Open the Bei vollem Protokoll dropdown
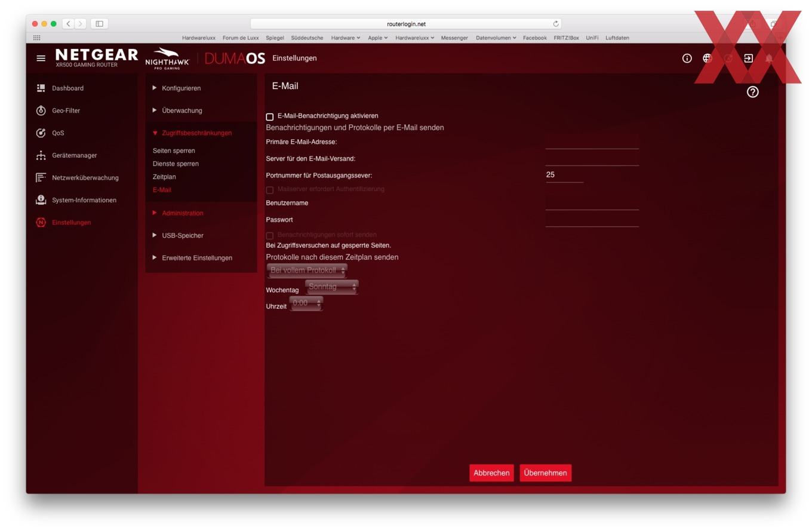Viewport: 812px width, 531px height. (307, 270)
